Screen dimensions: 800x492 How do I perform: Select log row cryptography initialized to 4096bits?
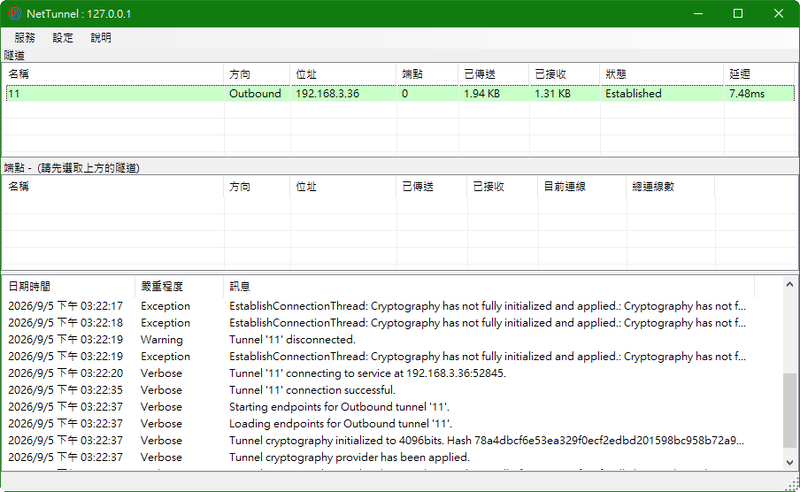(378, 440)
